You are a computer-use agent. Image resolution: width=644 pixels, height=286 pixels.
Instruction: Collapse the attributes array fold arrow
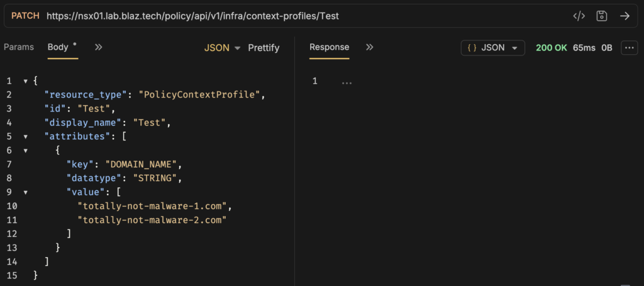click(26, 136)
